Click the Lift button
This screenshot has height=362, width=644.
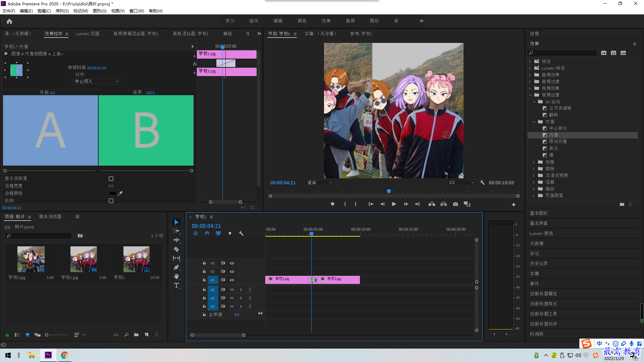click(x=432, y=204)
